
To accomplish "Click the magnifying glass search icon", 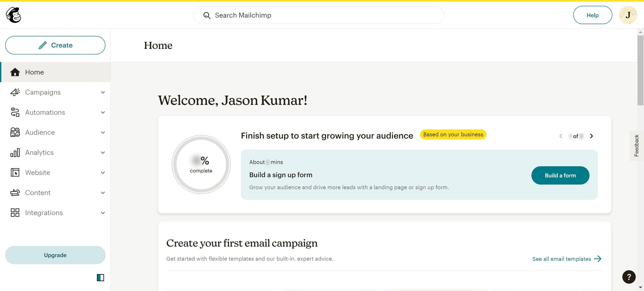I will point(207,15).
